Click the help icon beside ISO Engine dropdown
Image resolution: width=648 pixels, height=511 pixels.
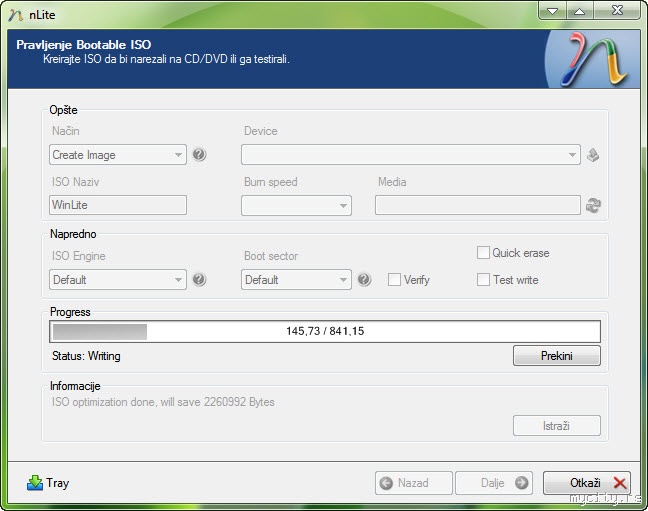click(199, 279)
